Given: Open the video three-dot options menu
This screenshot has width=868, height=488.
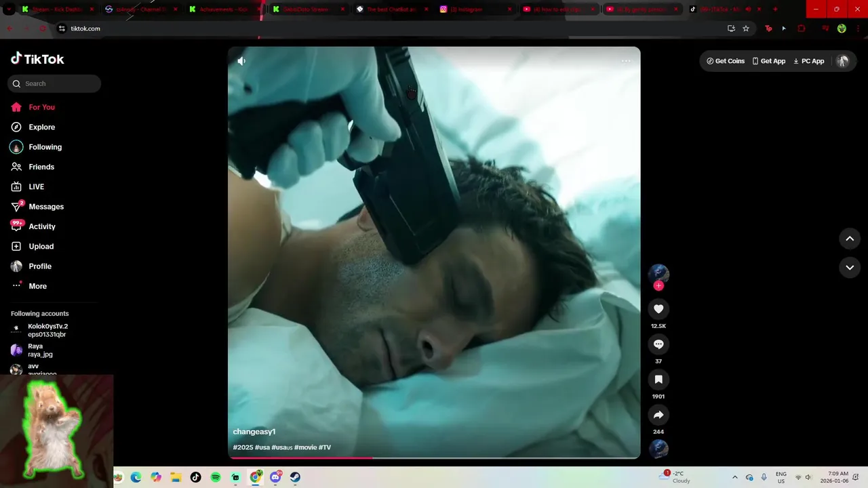Looking at the screenshot, I should (626, 61).
